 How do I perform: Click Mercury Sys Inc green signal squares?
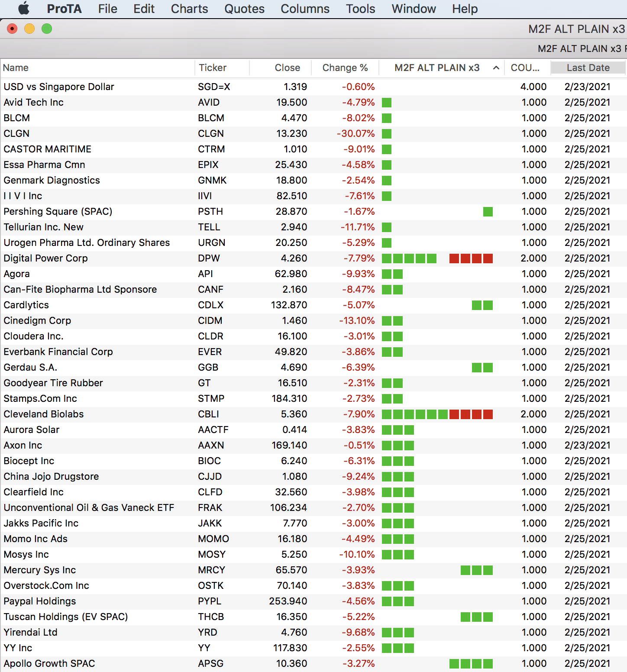tap(477, 570)
